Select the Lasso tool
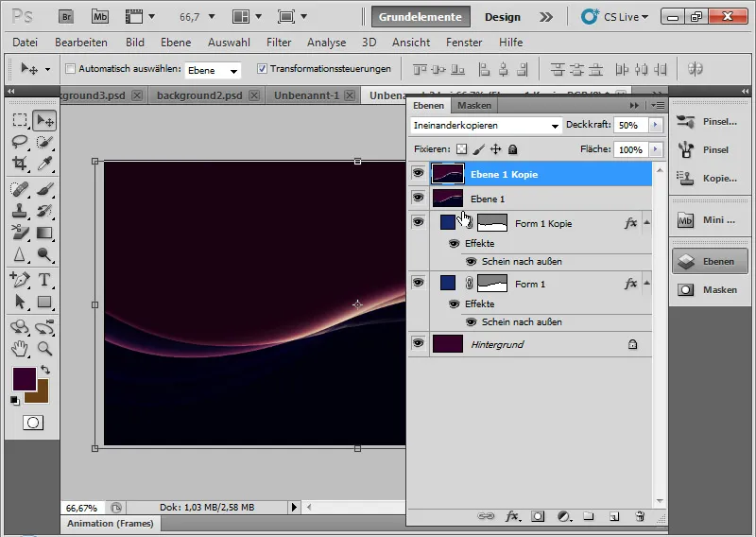756x537 pixels. (x=20, y=142)
